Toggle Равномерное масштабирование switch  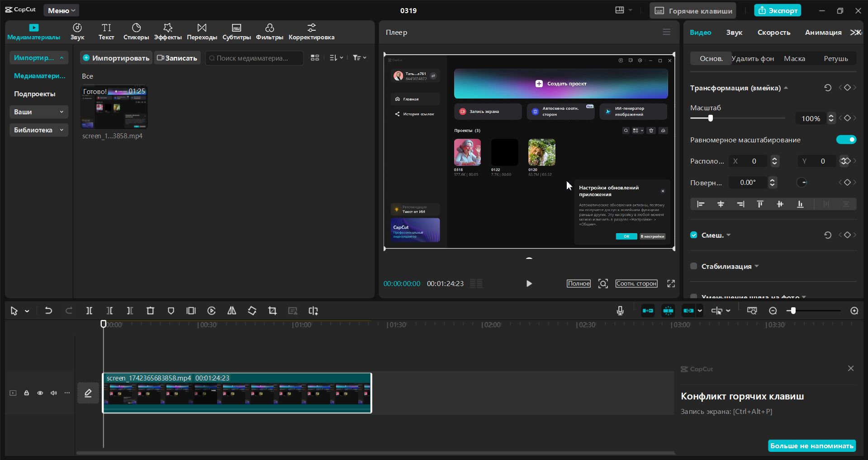pos(846,140)
